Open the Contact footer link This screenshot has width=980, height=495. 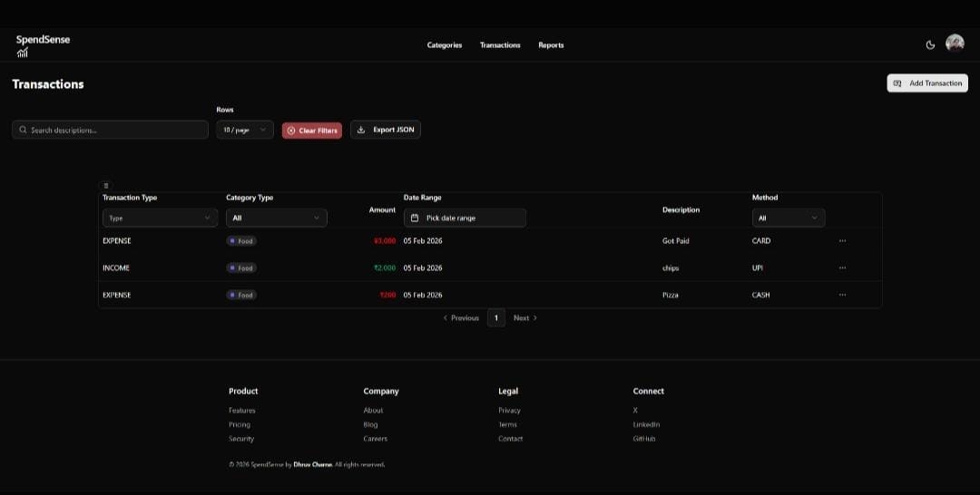(x=511, y=439)
